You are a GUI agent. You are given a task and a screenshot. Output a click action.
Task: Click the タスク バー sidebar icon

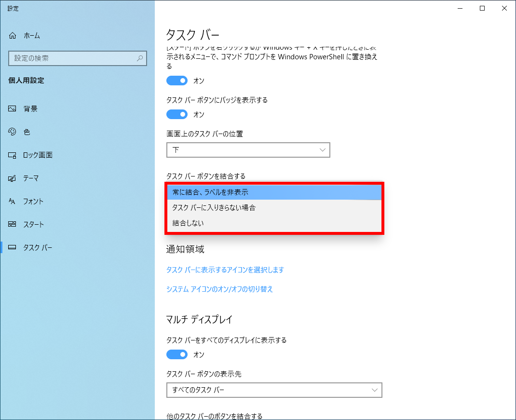12,247
